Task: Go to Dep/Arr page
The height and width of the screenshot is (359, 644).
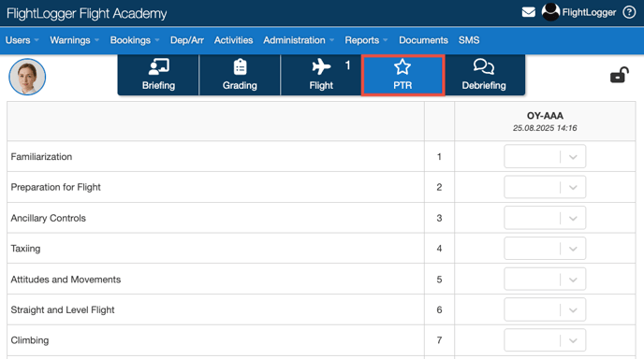Action: tap(187, 40)
